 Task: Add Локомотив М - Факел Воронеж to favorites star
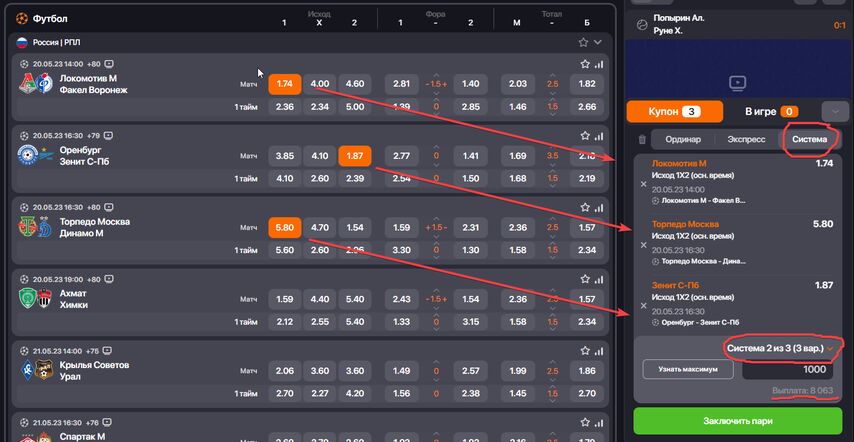click(x=585, y=64)
